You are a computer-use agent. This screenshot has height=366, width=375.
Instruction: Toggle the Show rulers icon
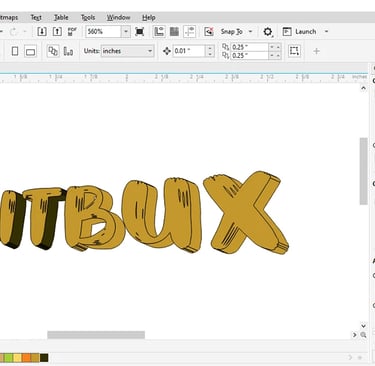point(159,32)
